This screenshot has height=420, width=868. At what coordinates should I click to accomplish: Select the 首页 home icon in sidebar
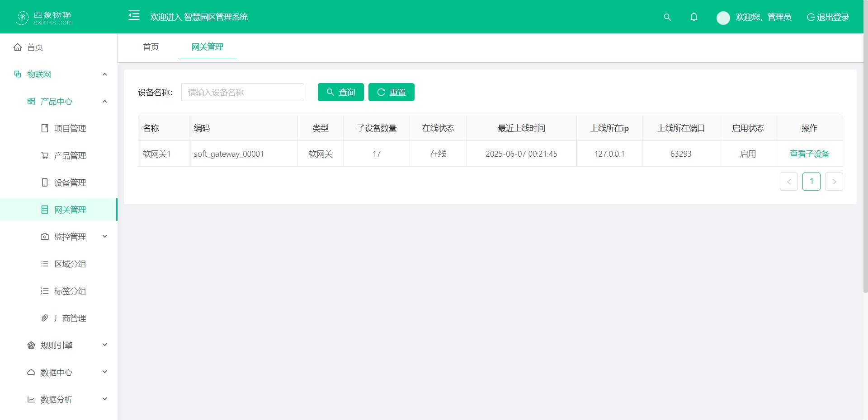coord(17,47)
